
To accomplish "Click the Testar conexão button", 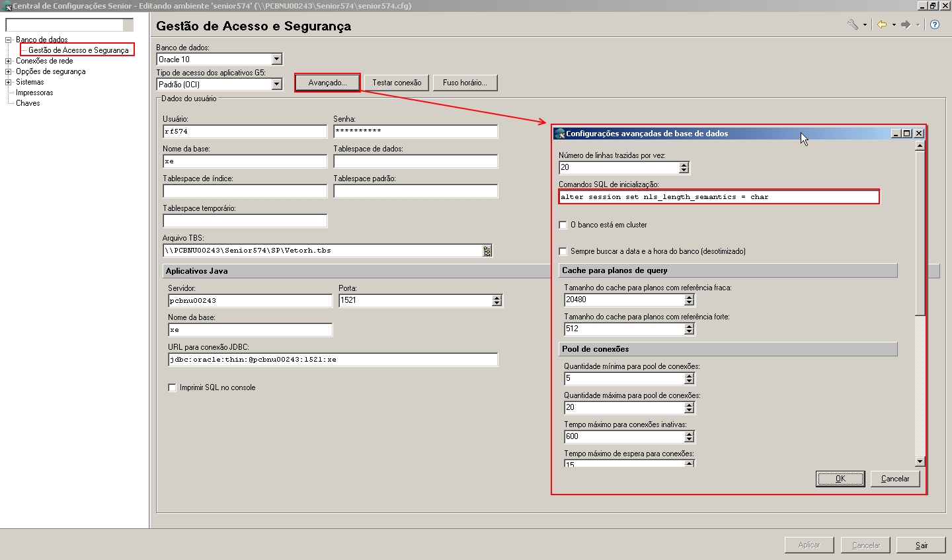I will click(397, 83).
